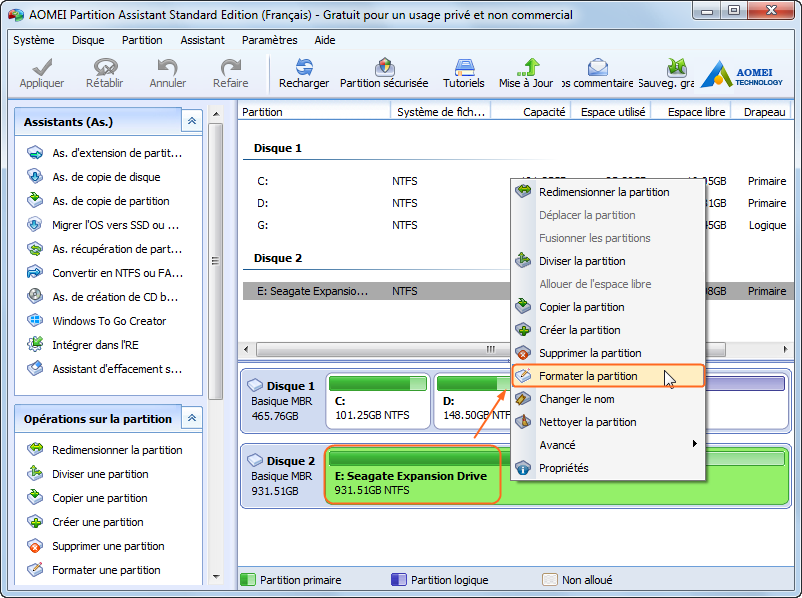802x598 pixels.
Task: Launch Windows To Go Creator
Action: pyautogui.click(x=98, y=321)
